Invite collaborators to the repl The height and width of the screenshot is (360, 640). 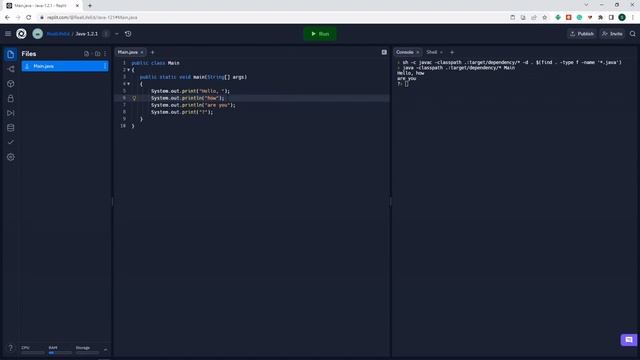[612, 34]
